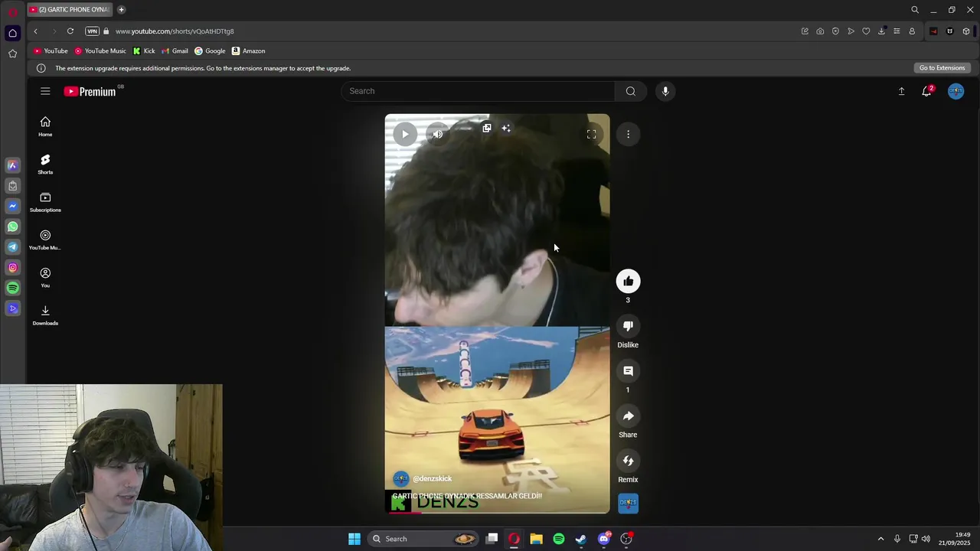Open Opera downloads toolbar icon
This screenshot has width=980, height=551.
click(881, 31)
